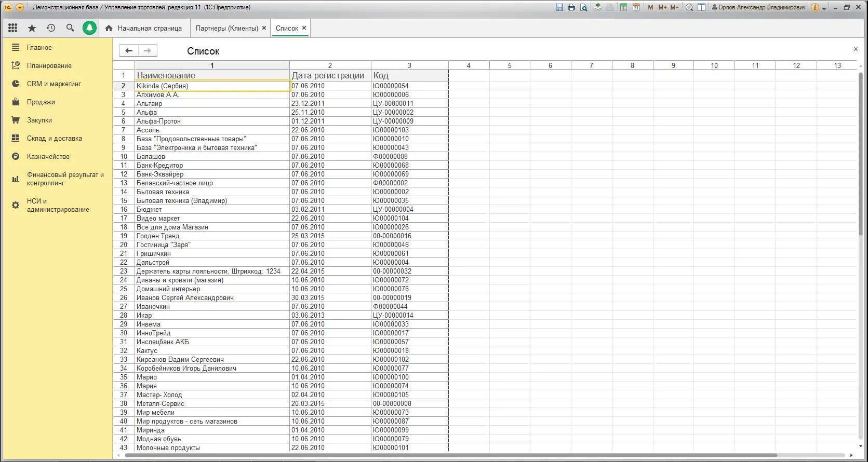Viewport: 868px width, 462px height.
Task: Select date cell 03.06.2013
Action: coord(330,315)
